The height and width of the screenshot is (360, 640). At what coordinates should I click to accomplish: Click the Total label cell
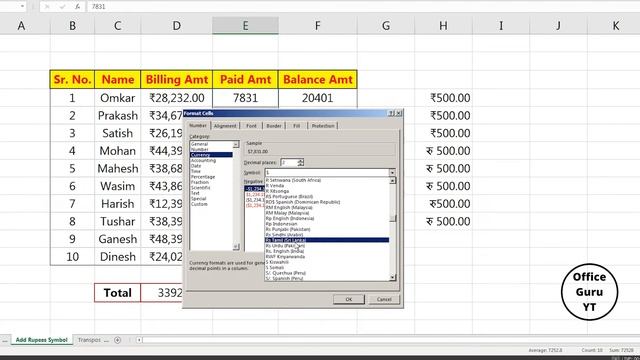pos(118,293)
